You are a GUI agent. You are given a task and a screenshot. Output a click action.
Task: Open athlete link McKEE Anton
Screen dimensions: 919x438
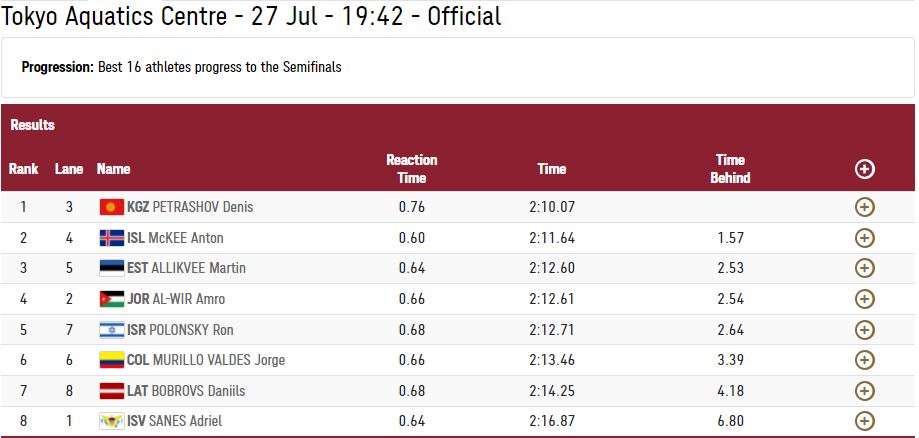pos(186,238)
